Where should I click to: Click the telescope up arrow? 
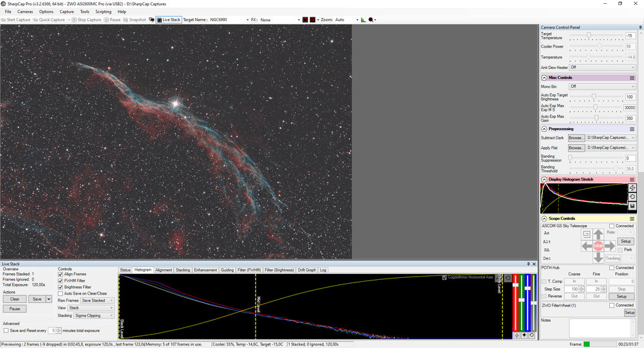598,234
